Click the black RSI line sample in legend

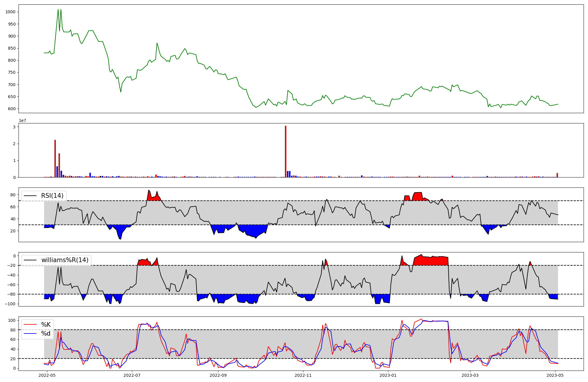coord(30,196)
